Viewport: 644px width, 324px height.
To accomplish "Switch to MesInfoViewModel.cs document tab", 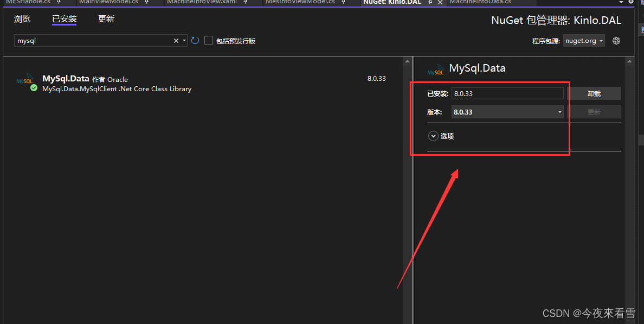I will pos(300,2).
